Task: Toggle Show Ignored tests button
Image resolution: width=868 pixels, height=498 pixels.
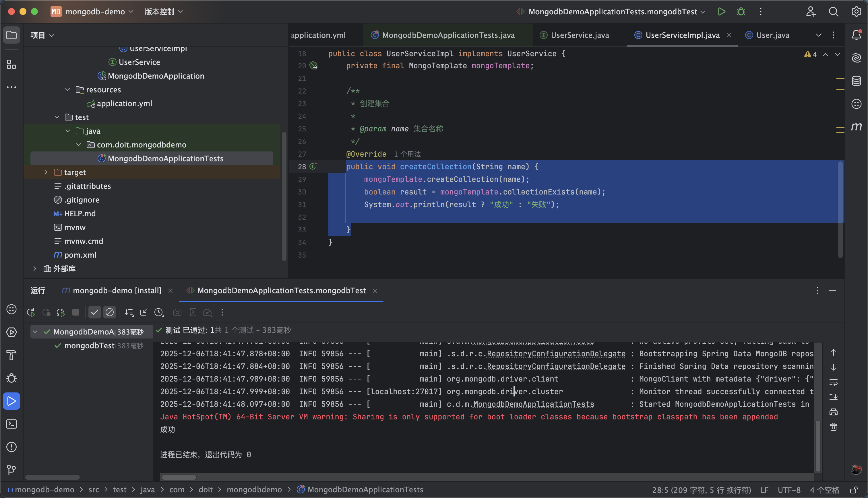Action: [x=109, y=312]
